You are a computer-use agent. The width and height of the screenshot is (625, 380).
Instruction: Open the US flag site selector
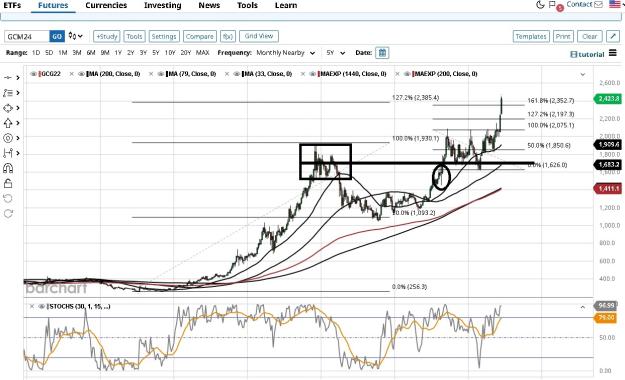point(615,4)
